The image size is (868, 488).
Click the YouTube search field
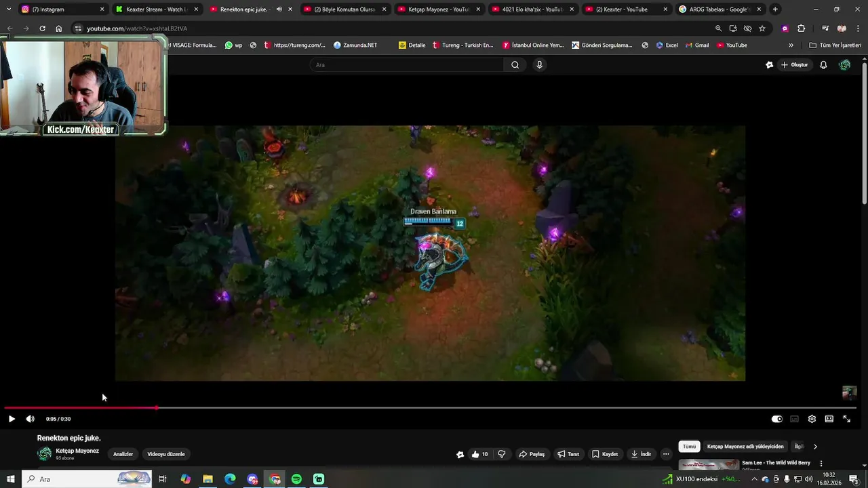tap(407, 64)
